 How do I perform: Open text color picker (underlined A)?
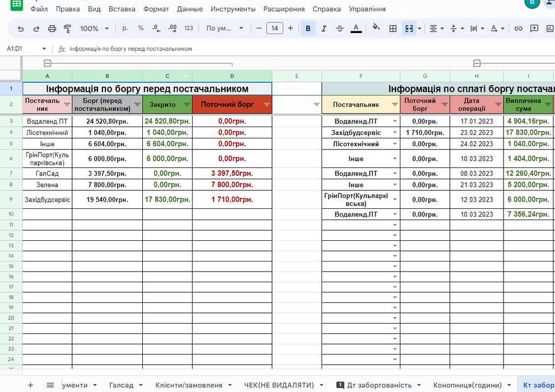tap(356, 29)
